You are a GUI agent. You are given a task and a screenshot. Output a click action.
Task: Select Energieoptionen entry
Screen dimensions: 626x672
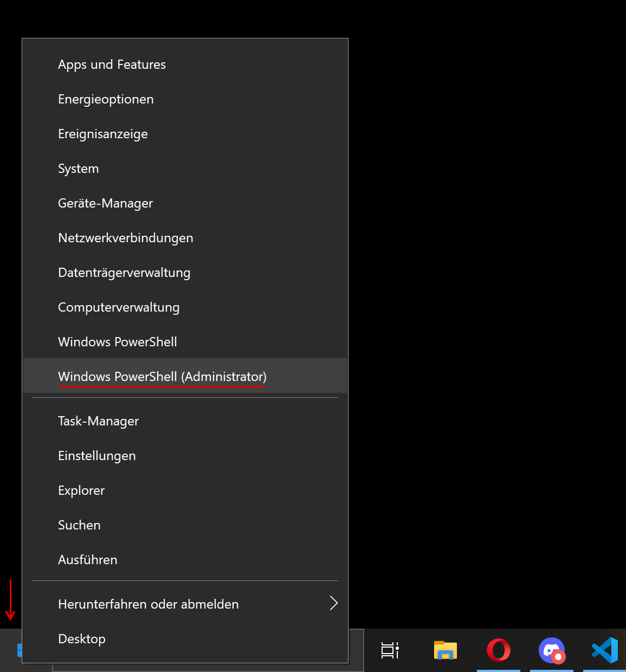[x=185, y=99]
